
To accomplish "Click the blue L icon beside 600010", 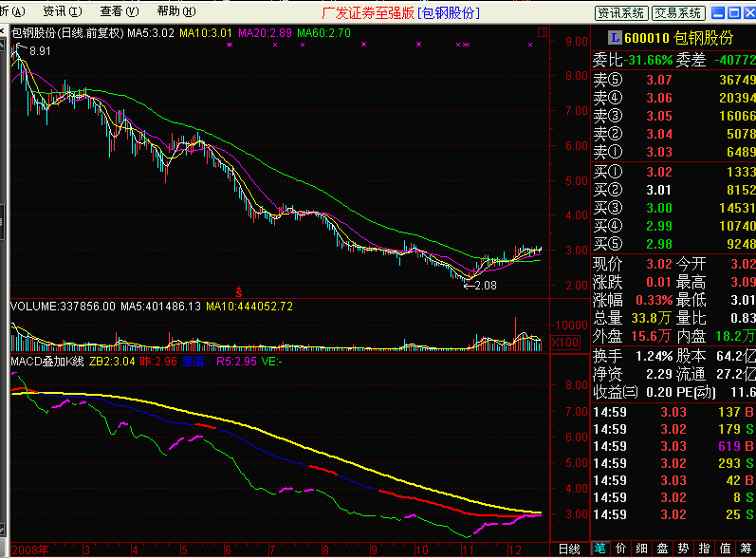I will (615, 38).
